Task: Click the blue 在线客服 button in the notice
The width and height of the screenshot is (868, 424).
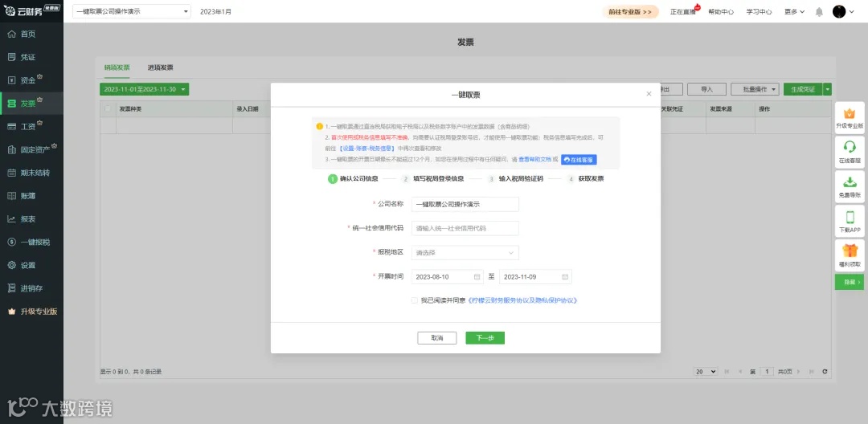Action: click(x=579, y=159)
